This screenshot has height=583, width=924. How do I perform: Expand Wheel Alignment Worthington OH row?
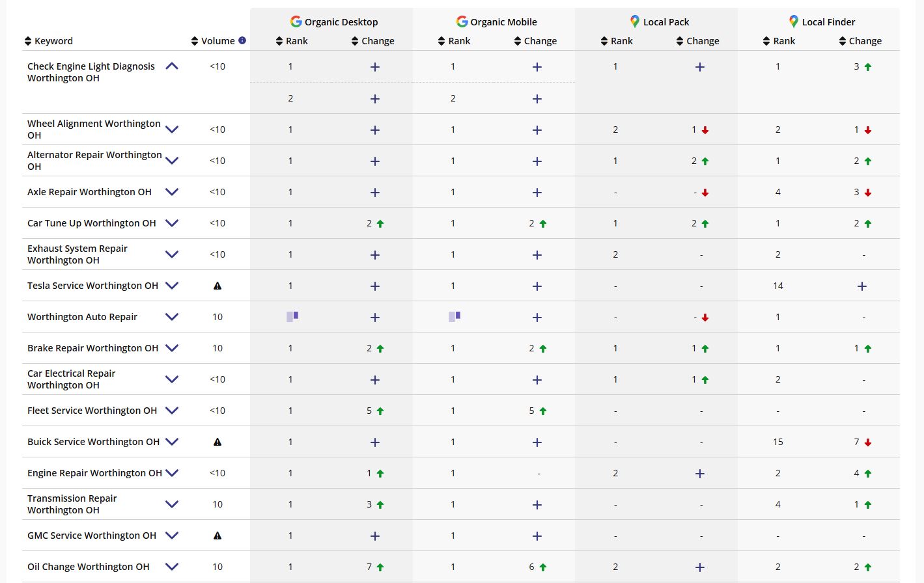pyautogui.click(x=172, y=129)
